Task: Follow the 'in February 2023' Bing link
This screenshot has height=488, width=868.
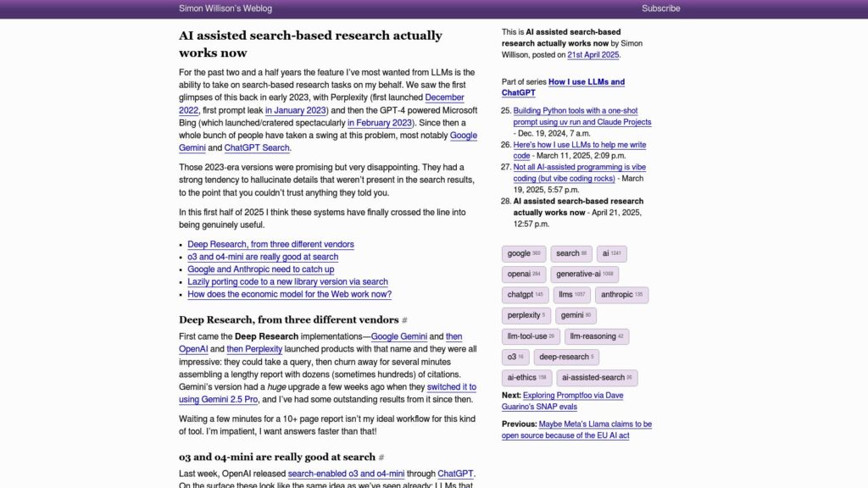Action: point(380,123)
